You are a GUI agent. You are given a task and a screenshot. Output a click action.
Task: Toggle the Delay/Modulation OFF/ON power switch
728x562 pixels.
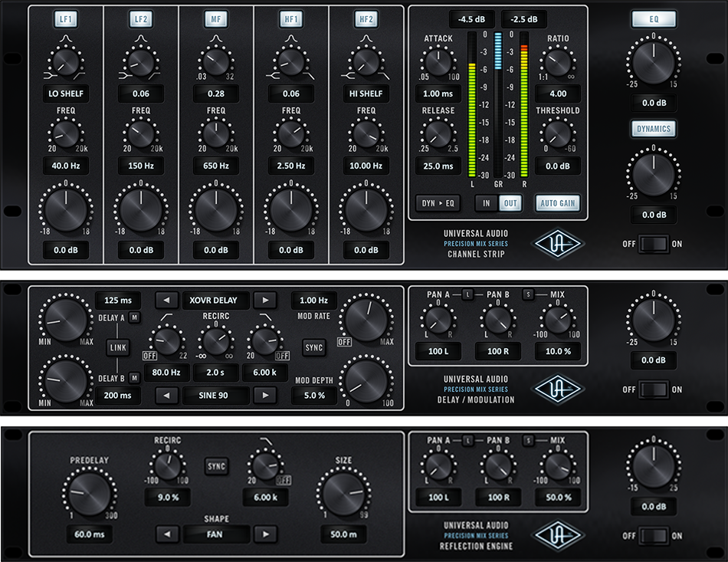653,389
